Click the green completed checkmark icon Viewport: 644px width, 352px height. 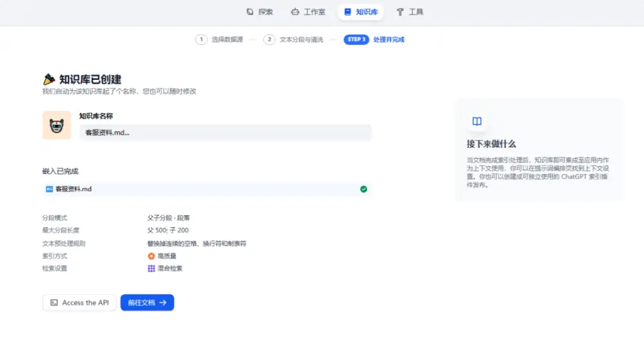364,189
